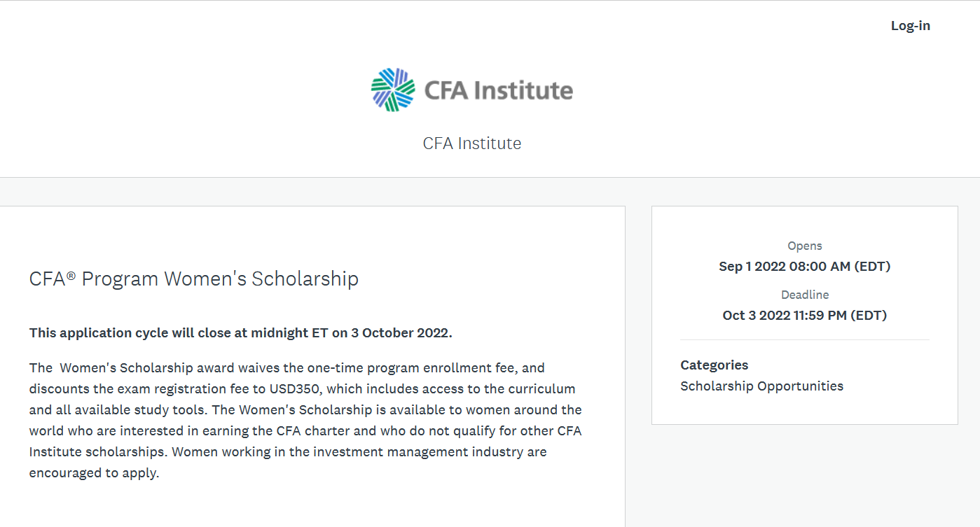Click the "encouraged to apply." text
This screenshot has height=527, width=980.
tap(95, 473)
